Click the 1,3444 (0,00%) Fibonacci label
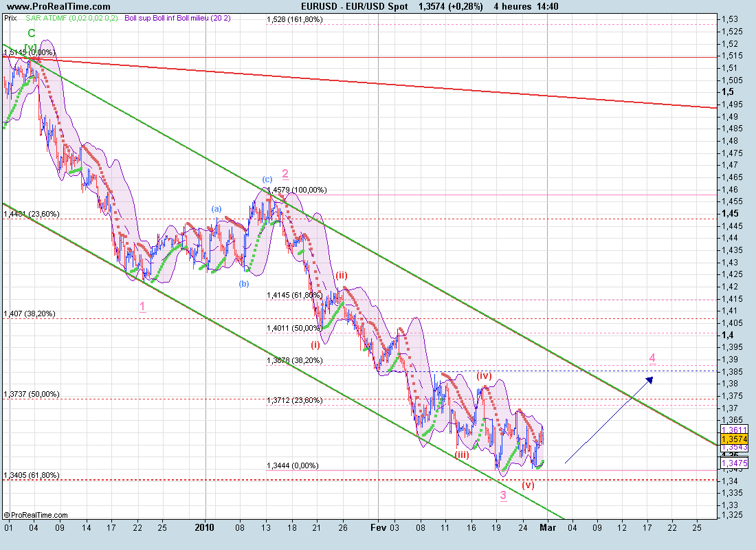The width and height of the screenshot is (756, 550). click(x=293, y=466)
